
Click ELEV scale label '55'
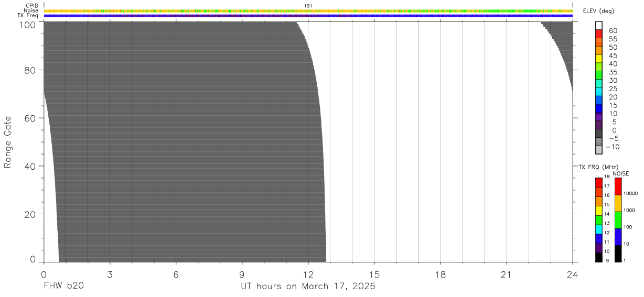pos(613,39)
